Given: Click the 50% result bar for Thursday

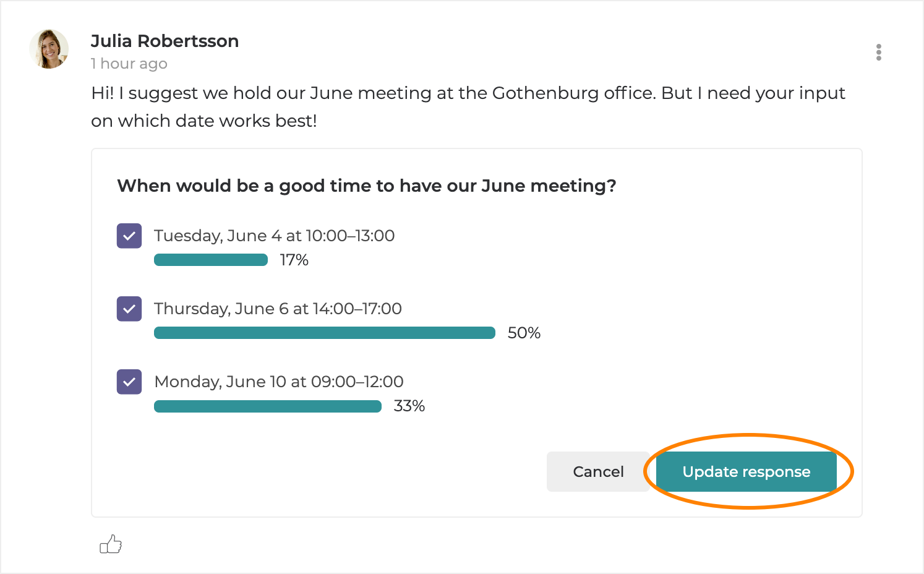Looking at the screenshot, I should point(324,333).
